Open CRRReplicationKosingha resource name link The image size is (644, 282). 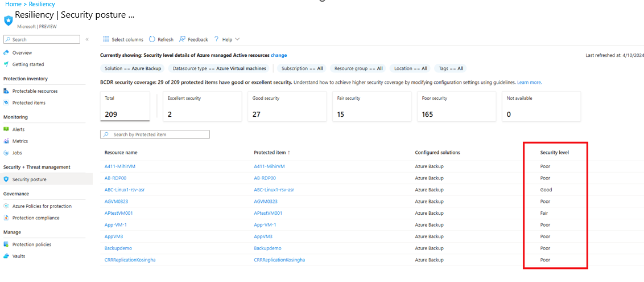tap(130, 260)
